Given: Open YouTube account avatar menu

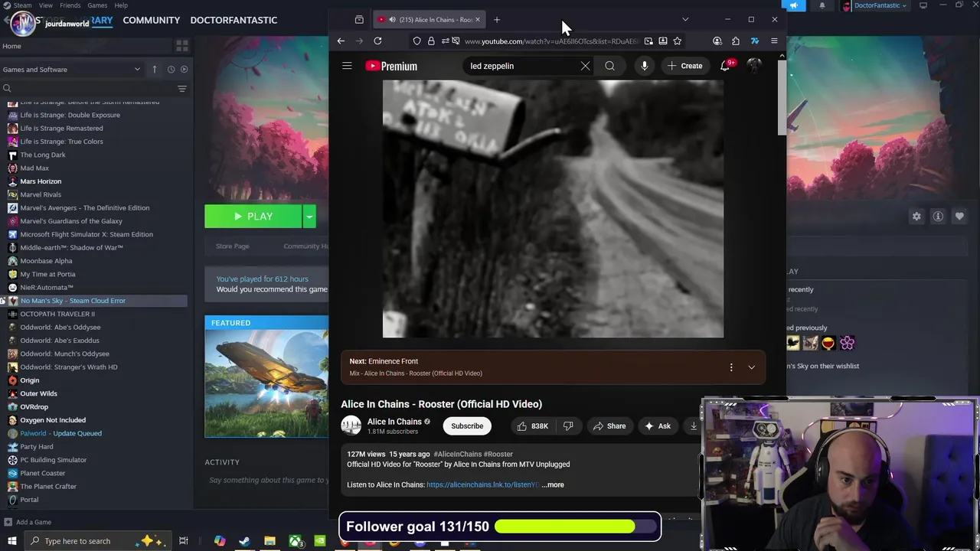Looking at the screenshot, I should coord(754,66).
